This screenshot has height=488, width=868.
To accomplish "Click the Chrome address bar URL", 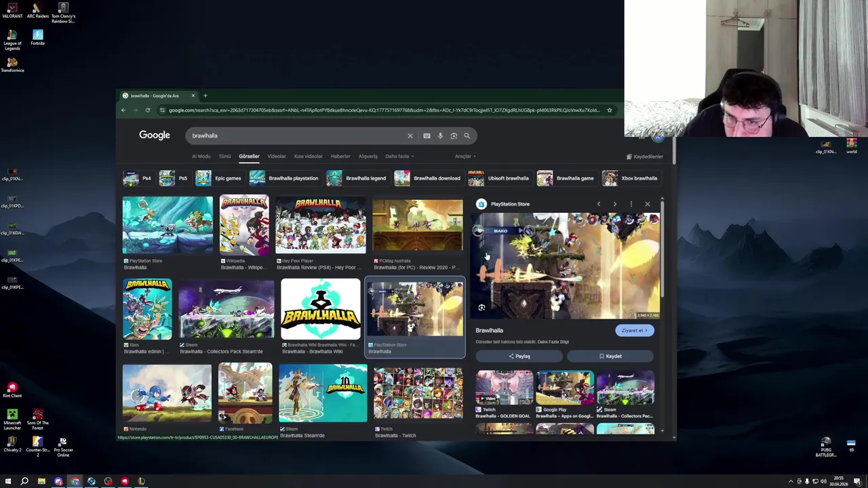I will tap(384, 110).
